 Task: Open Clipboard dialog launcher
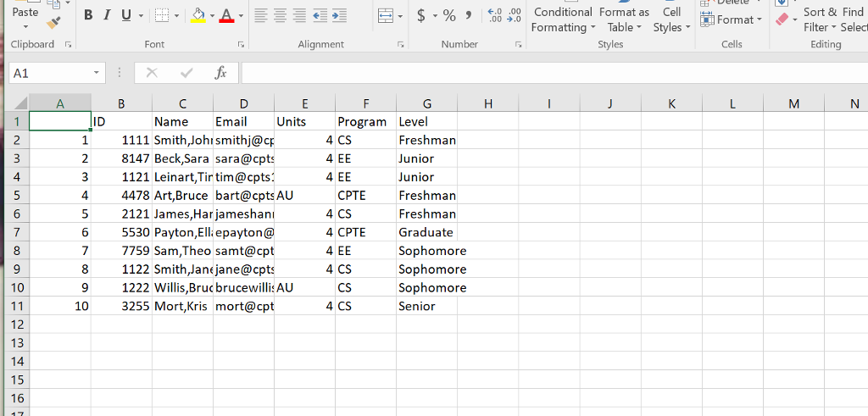click(x=68, y=44)
